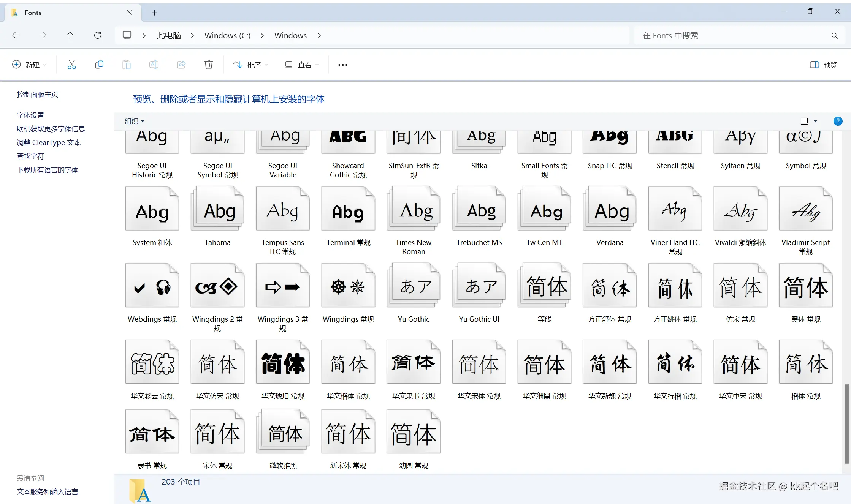Open the 新建 new item menu

point(30,65)
